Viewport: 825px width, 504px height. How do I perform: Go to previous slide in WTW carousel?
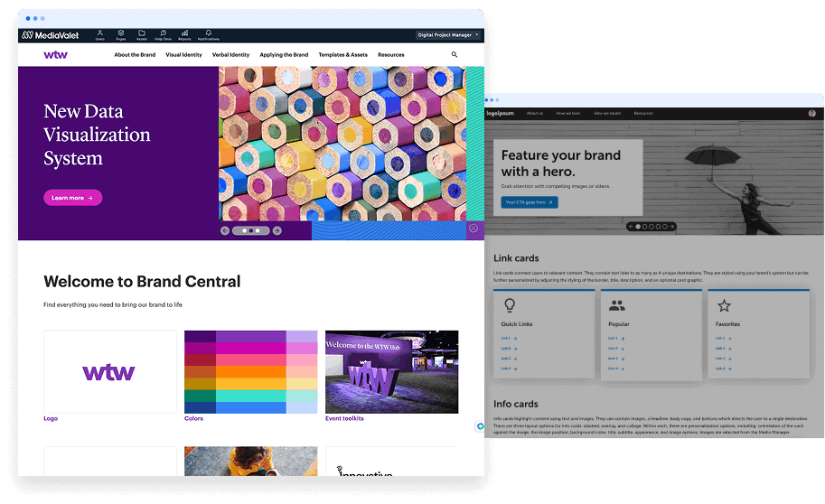click(225, 231)
